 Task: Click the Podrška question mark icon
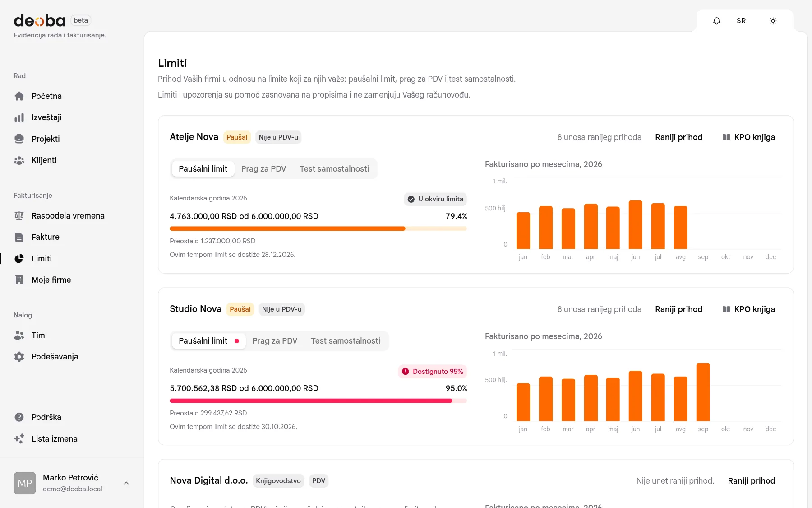click(x=19, y=417)
